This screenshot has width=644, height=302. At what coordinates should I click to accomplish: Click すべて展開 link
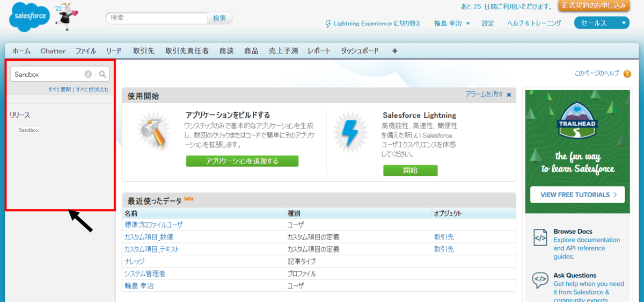(59, 89)
